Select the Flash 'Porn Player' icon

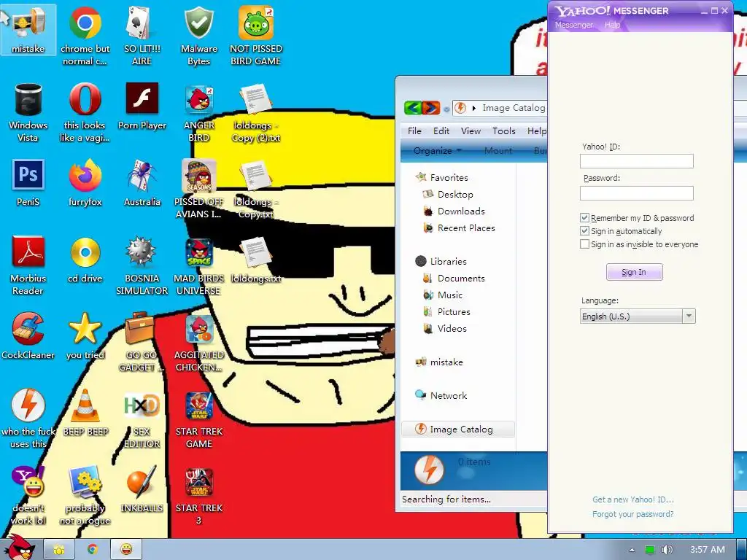tap(142, 106)
